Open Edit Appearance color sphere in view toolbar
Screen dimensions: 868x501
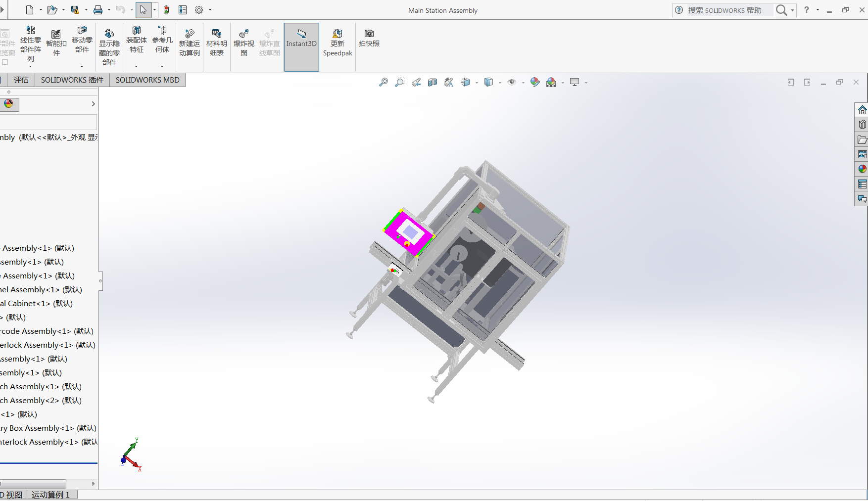(535, 82)
